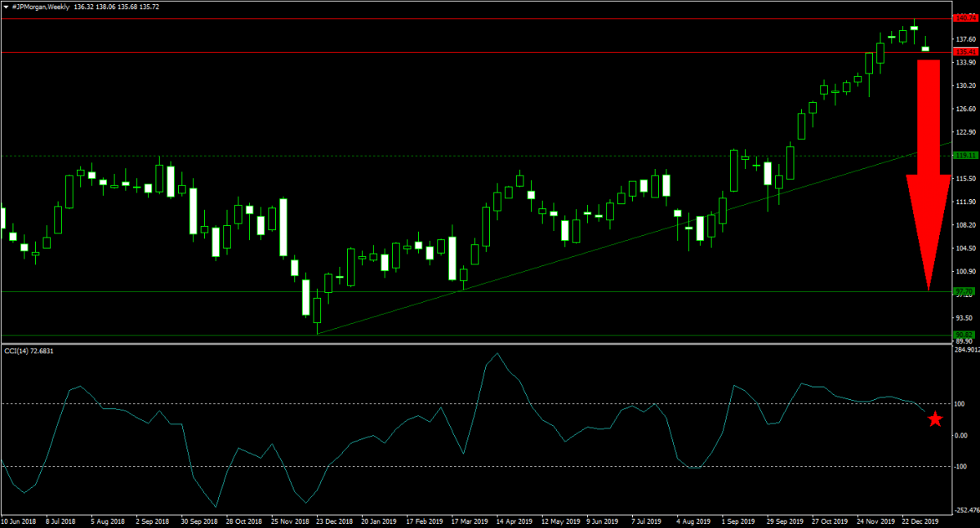Select the red 135.41 price label
Image resolution: width=980 pixels, height=528 pixels.
[x=964, y=51]
